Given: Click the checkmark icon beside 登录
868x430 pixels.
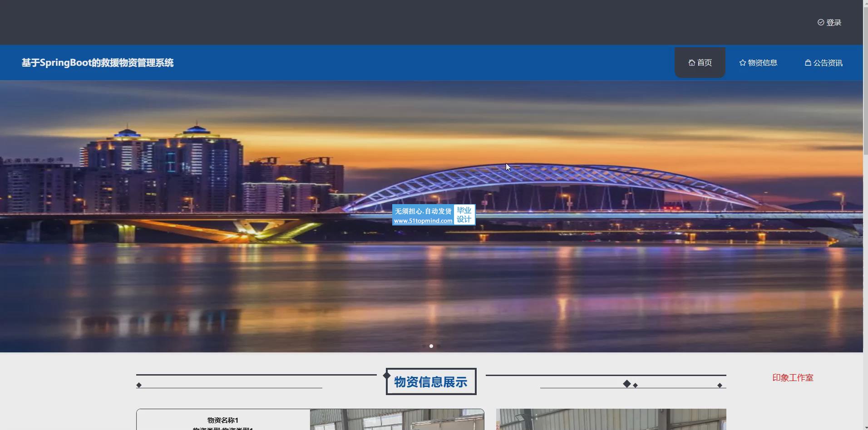Looking at the screenshot, I should click(x=821, y=22).
